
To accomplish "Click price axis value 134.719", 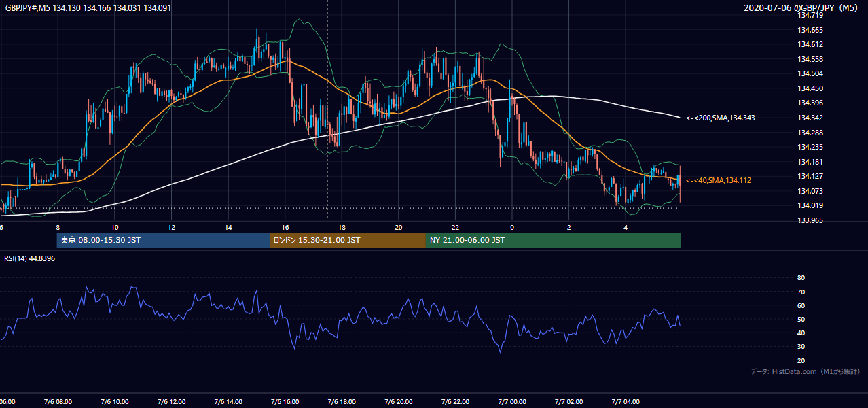I will pos(810,15).
